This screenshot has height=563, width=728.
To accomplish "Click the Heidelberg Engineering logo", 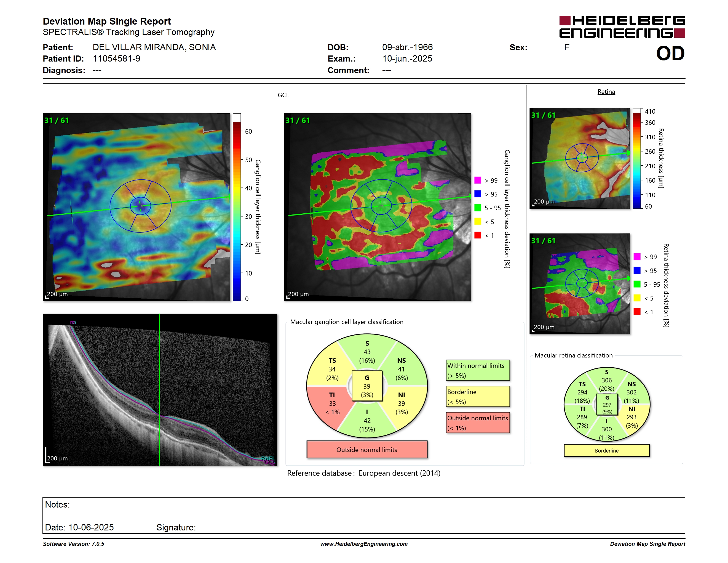I will pyautogui.click(x=622, y=26).
